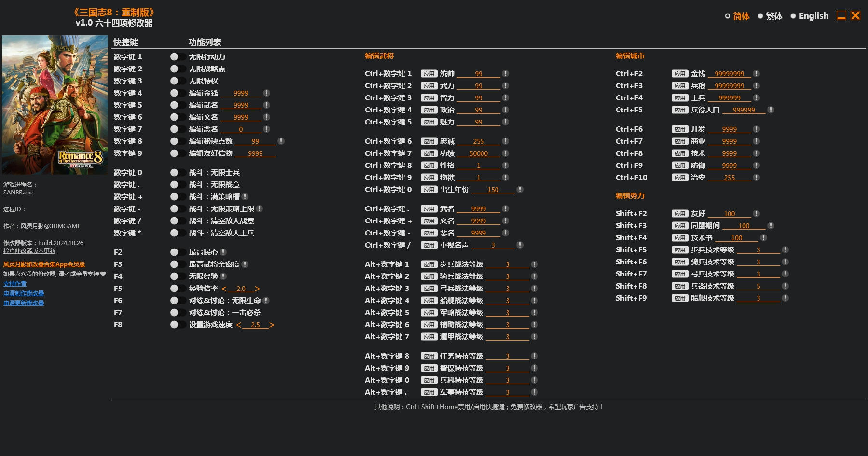Apply the 武力 value
Screen dimensions: 868x456
pos(429,85)
